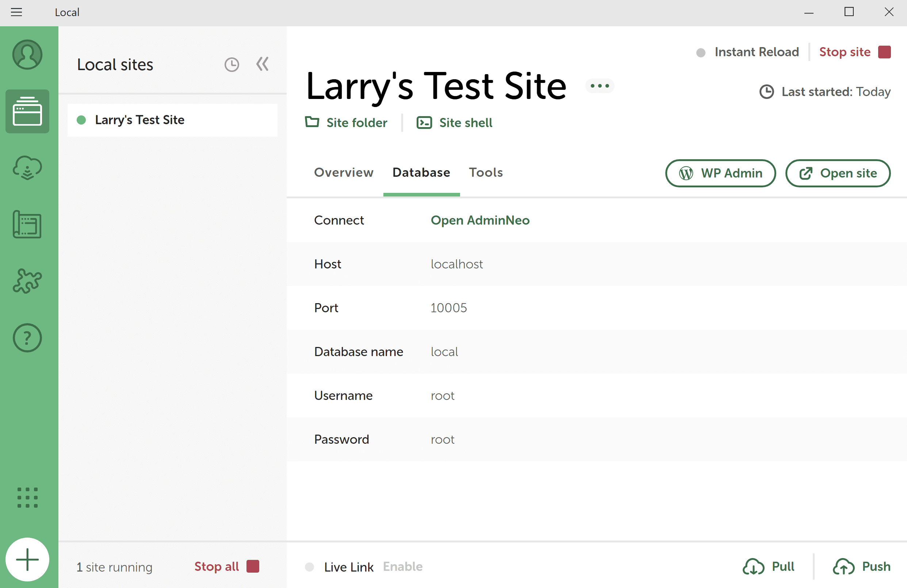Open the three-dot site options menu
The height and width of the screenshot is (588, 907).
click(600, 86)
